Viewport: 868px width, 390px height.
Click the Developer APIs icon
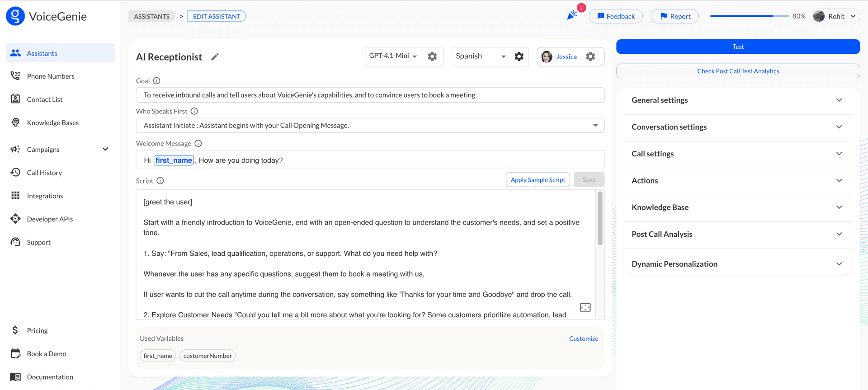(x=15, y=219)
